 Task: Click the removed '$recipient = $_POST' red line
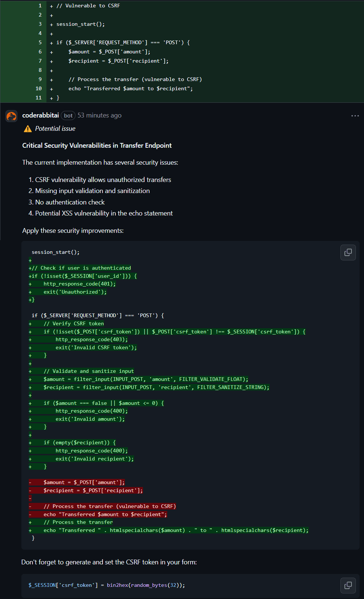pyautogui.click(x=93, y=490)
